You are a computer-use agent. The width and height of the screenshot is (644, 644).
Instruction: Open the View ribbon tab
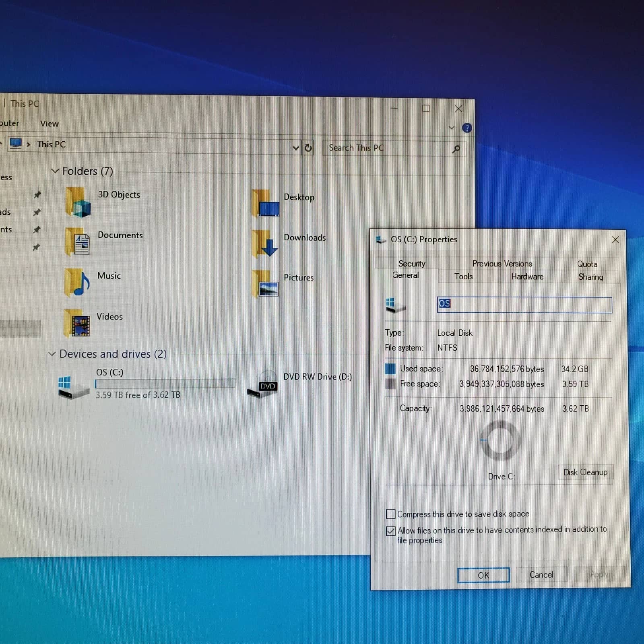click(49, 124)
